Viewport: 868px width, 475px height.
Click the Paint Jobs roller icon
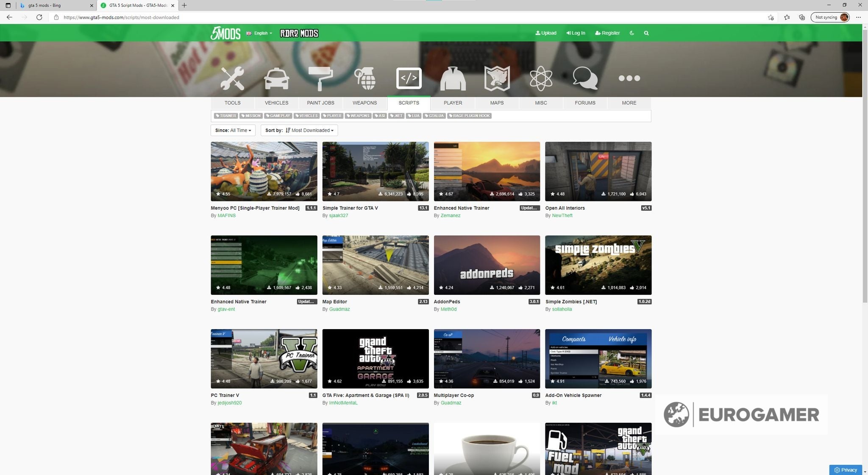(320, 78)
